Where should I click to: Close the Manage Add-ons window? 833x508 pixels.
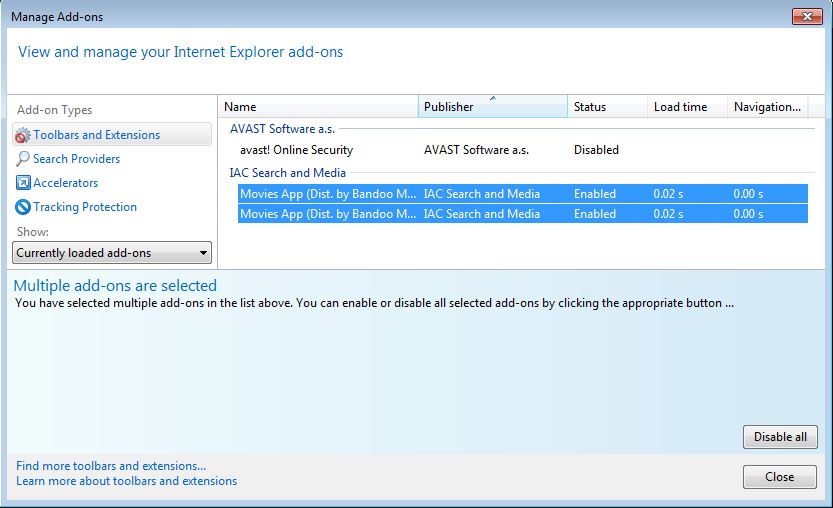click(807, 16)
